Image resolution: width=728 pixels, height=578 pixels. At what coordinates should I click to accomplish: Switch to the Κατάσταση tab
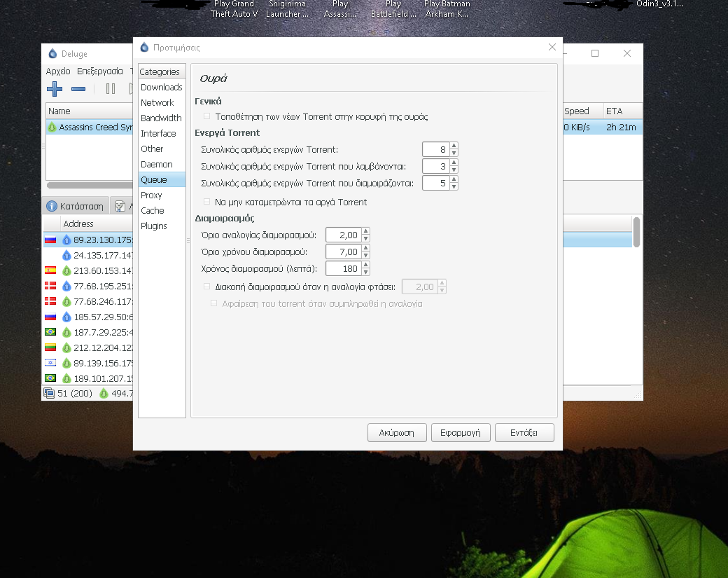click(75, 206)
